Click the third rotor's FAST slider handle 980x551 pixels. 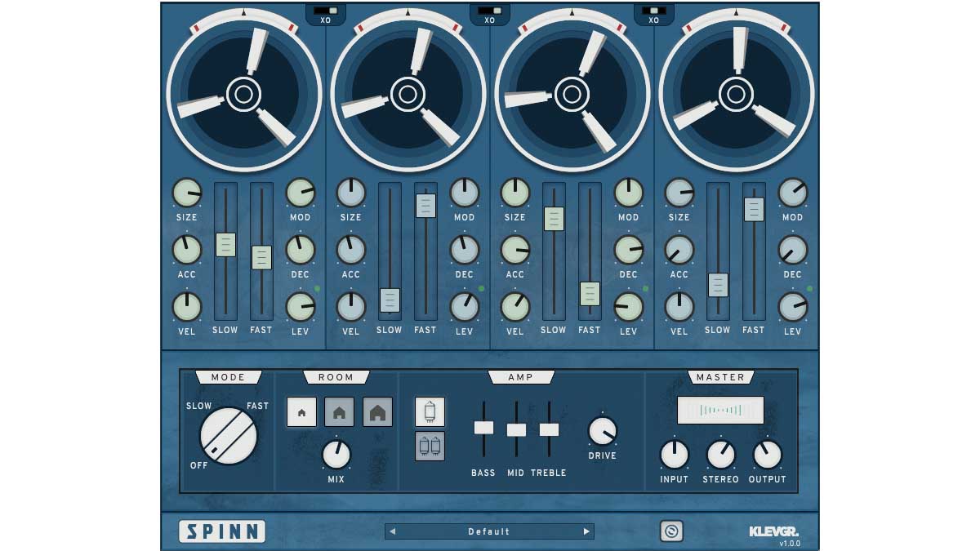click(x=590, y=293)
